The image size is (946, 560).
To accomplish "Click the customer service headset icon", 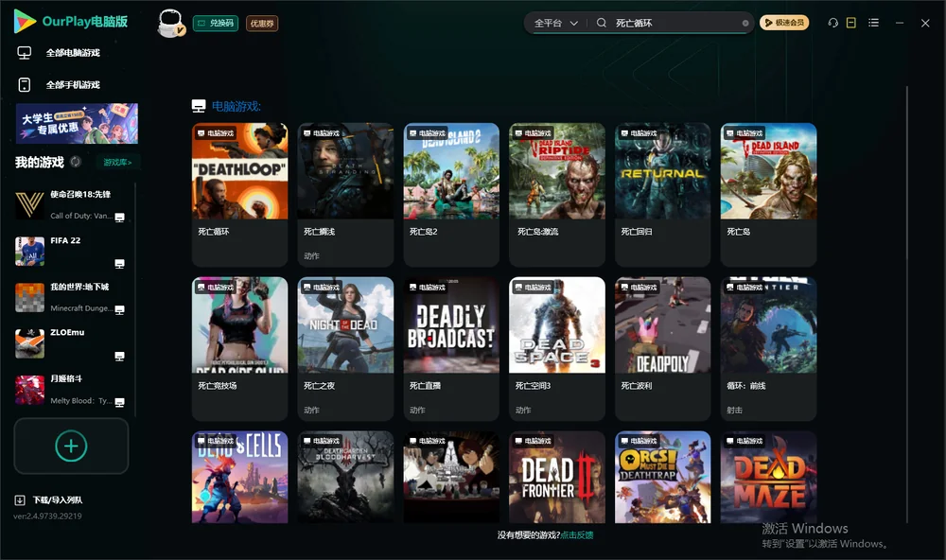I will coord(833,23).
